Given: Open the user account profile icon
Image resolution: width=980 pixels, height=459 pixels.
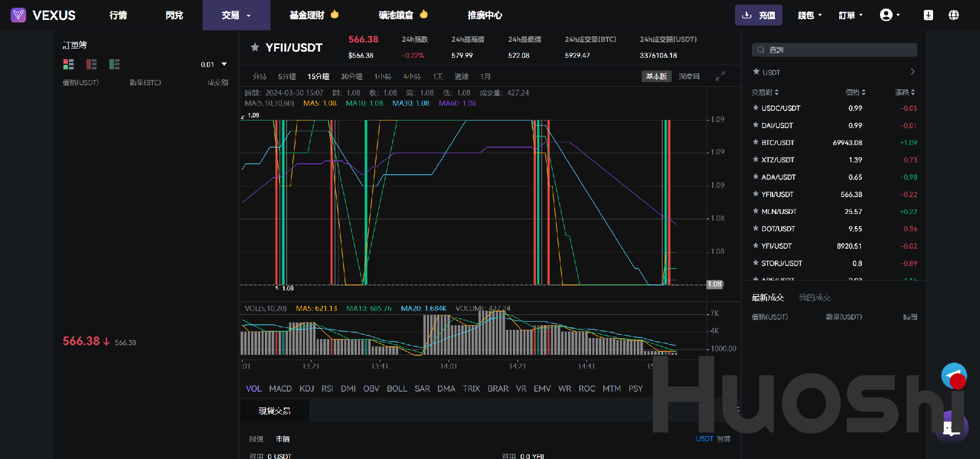Looking at the screenshot, I should coord(886,15).
